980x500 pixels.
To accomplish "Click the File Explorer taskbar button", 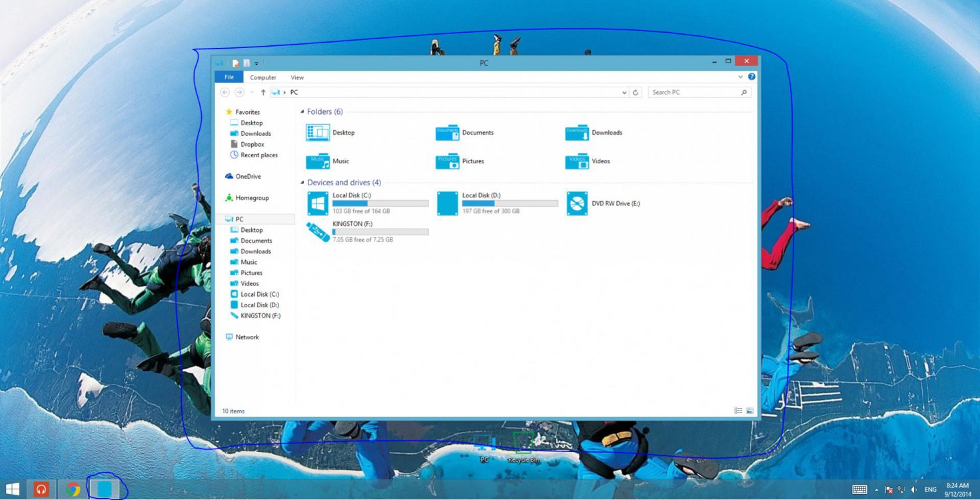I will tap(105, 489).
